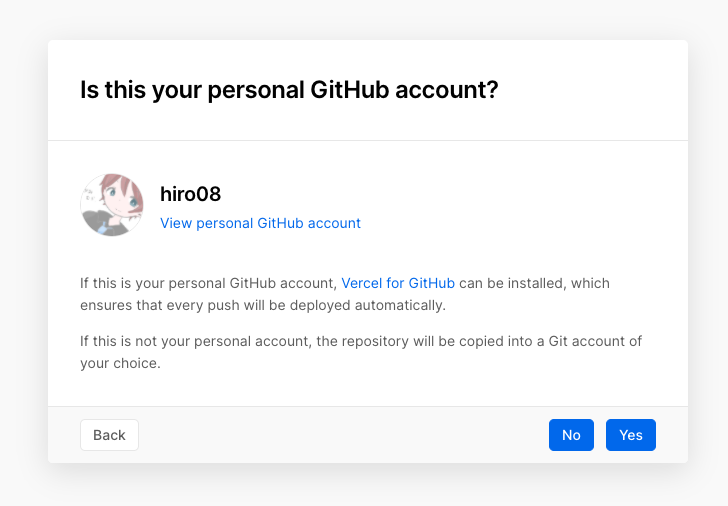Viewport: 728px width, 506px height.
Task: Select the round anime avatar image
Action: coord(112,205)
